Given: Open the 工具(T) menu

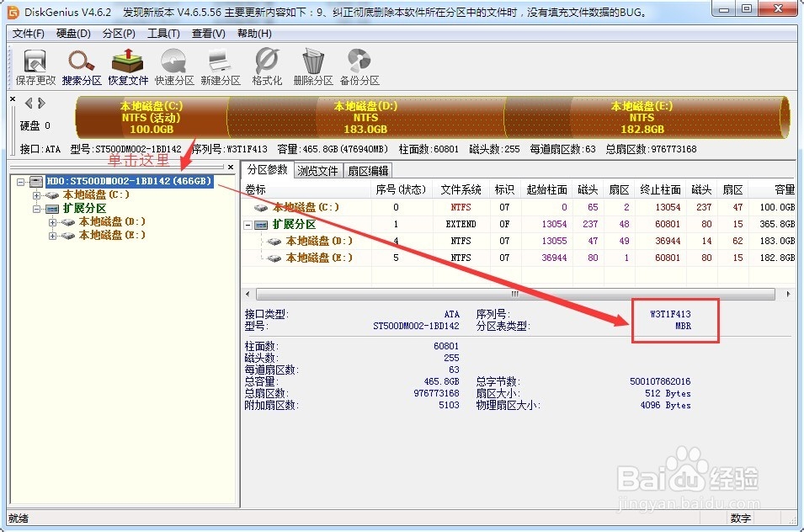Looking at the screenshot, I should point(163,34).
